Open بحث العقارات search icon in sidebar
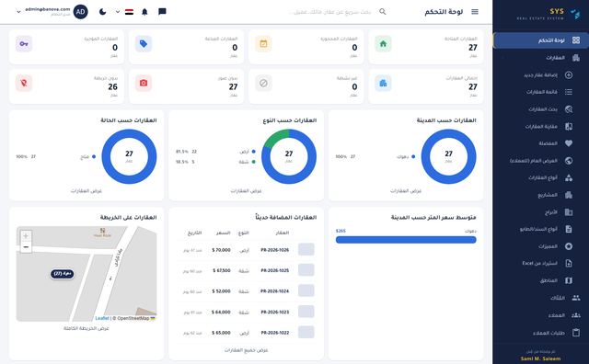589x364 pixels. coord(569,109)
